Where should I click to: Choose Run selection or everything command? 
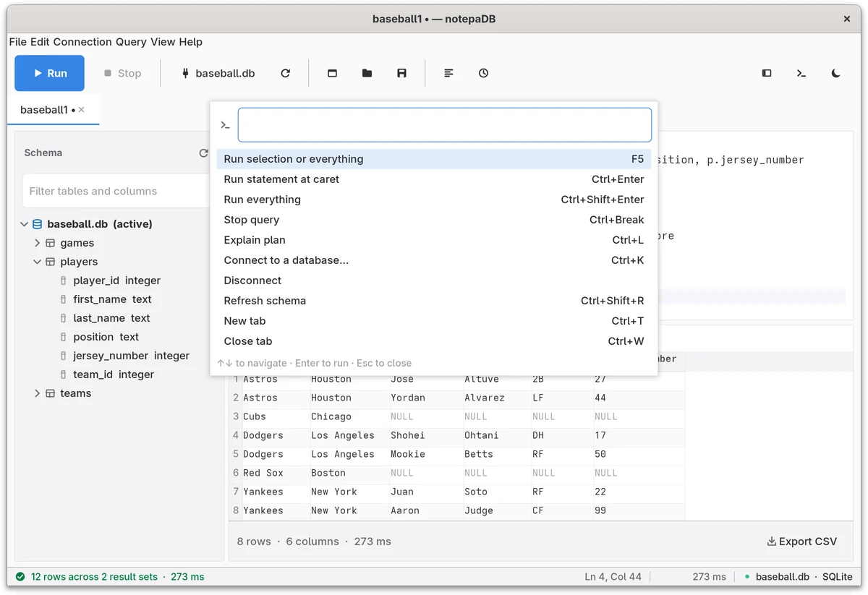(x=434, y=159)
